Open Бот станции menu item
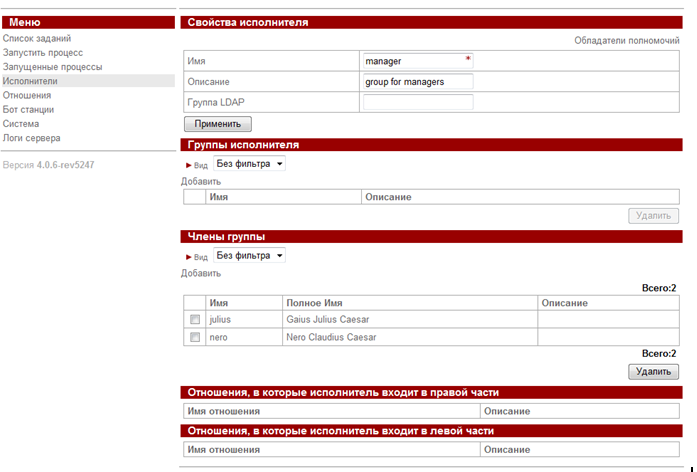 (28, 110)
